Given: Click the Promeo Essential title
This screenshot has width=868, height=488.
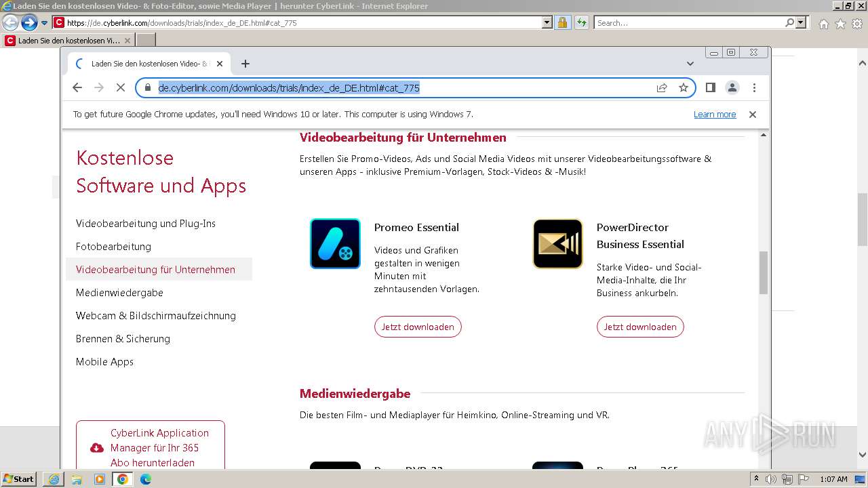Looking at the screenshot, I should point(416,228).
